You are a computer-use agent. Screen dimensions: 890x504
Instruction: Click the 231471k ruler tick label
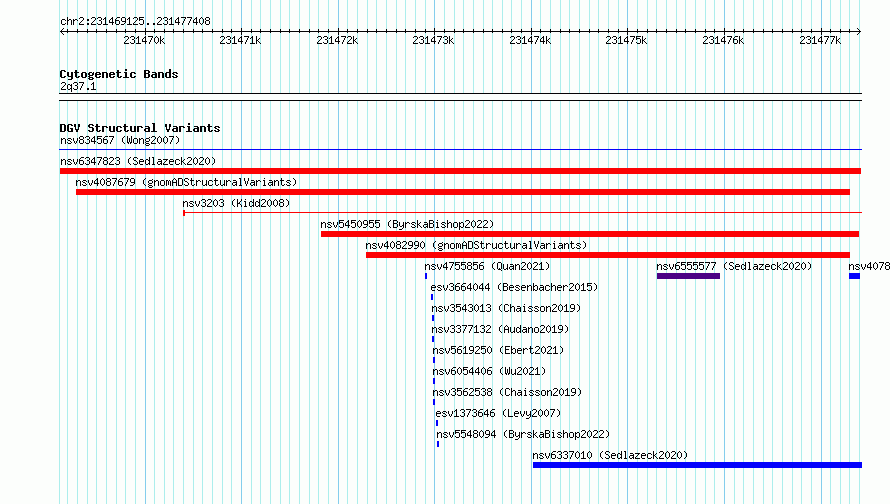240,40
